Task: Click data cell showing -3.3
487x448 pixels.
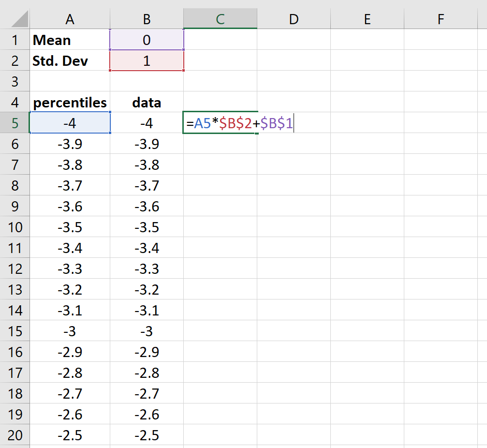Action: (x=147, y=269)
